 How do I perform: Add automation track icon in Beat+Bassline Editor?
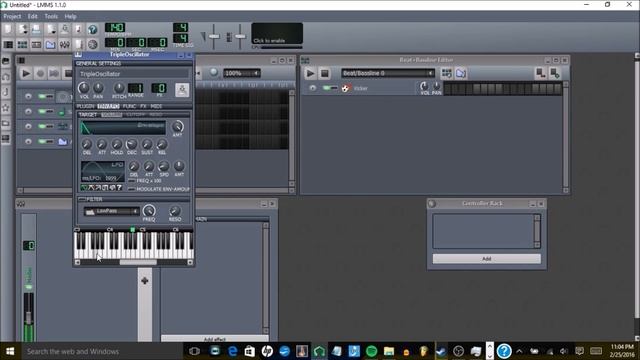point(461,73)
